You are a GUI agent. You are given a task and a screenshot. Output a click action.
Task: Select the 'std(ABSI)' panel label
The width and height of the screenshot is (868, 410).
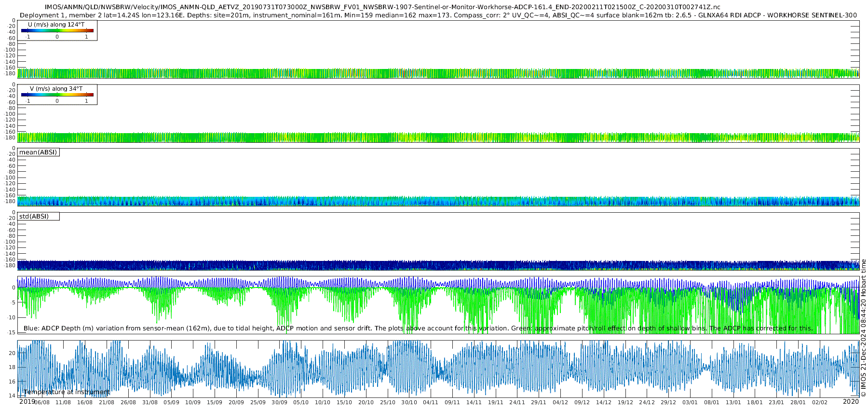coord(34,217)
